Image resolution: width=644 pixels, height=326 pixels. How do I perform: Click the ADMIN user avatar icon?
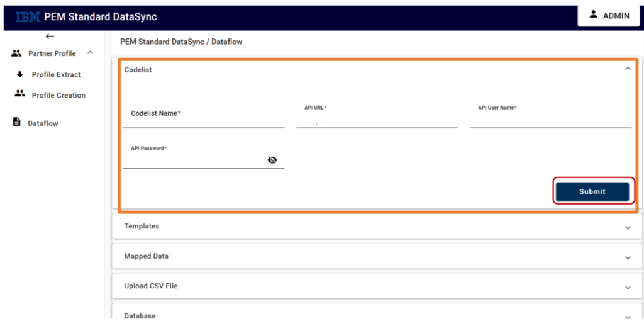(593, 14)
